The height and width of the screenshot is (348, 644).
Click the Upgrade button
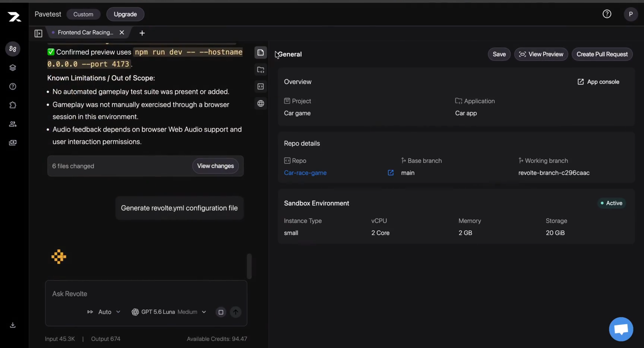coord(125,14)
